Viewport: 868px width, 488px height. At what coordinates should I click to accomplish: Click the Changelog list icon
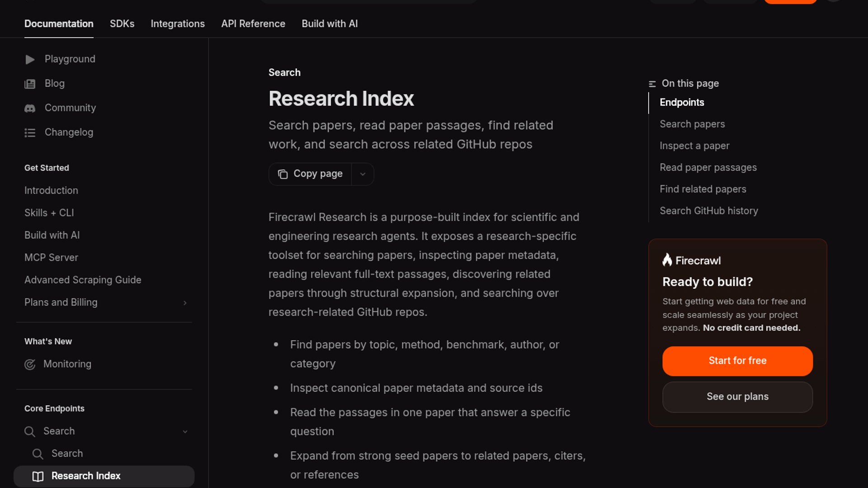(30, 133)
